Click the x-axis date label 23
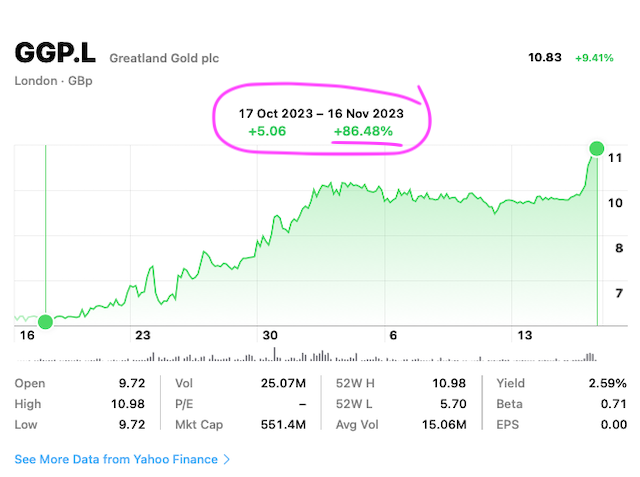This screenshot has width=640, height=477. click(x=143, y=335)
